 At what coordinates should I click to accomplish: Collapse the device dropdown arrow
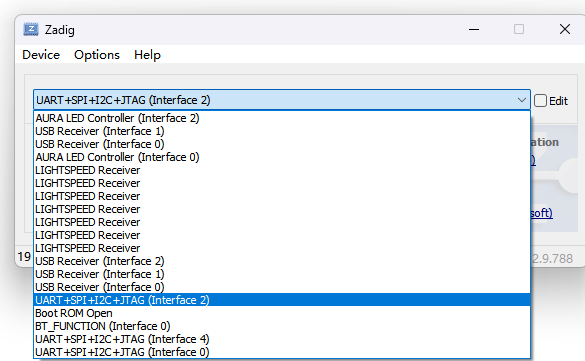pyautogui.click(x=522, y=100)
